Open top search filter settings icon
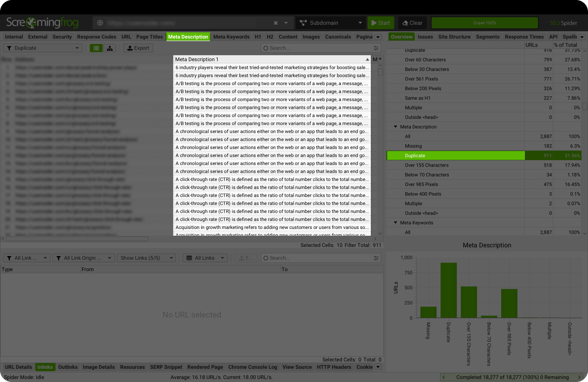 (x=376, y=48)
